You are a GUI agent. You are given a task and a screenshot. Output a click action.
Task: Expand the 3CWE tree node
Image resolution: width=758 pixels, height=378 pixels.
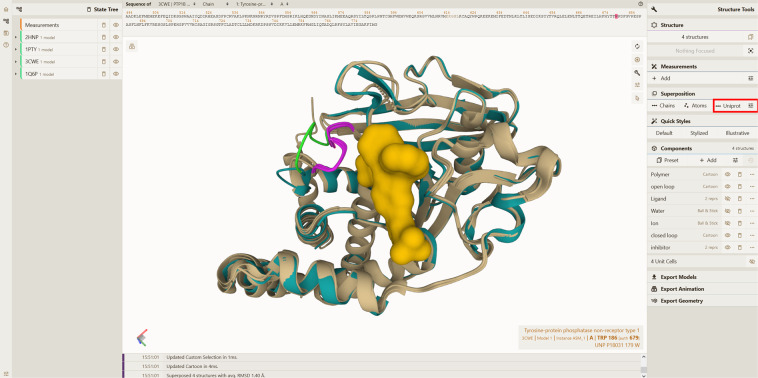16,62
